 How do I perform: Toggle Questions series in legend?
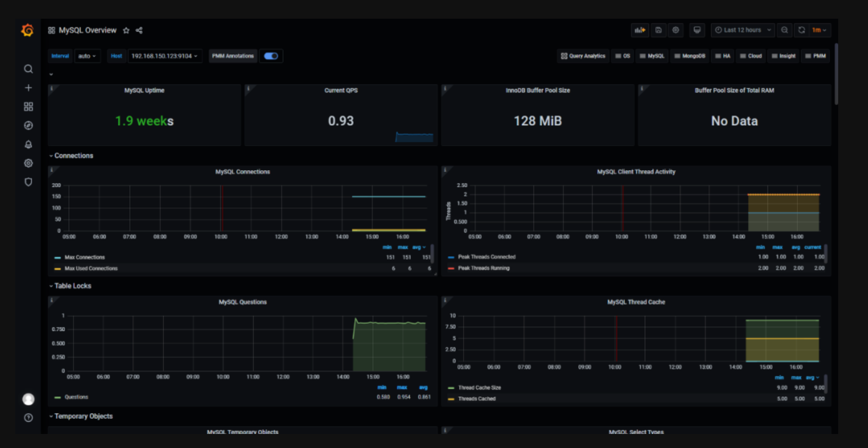tap(77, 397)
